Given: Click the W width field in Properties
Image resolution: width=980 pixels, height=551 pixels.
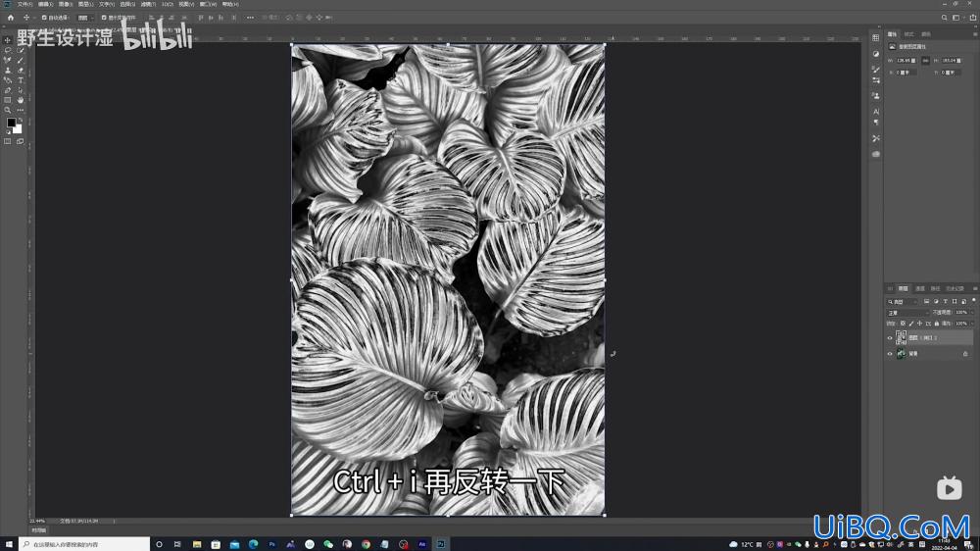Looking at the screenshot, I should [906, 61].
